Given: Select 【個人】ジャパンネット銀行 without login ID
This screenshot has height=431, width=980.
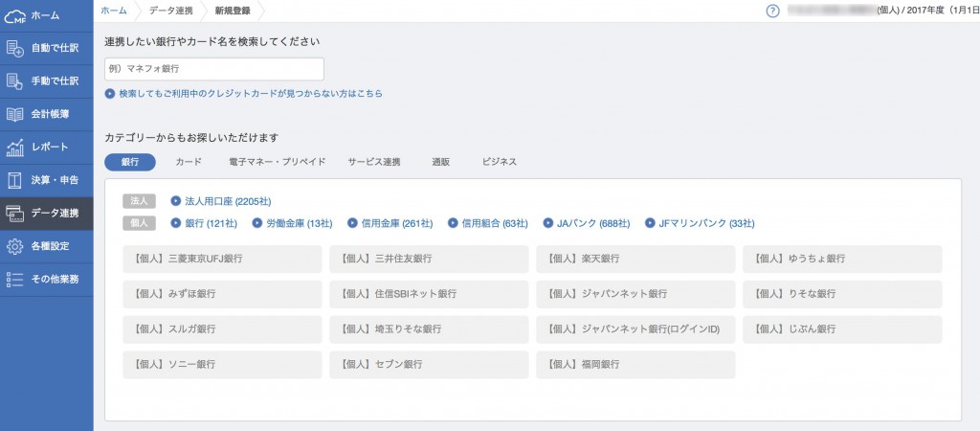Looking at the screenshot, I should click(635, 294).
